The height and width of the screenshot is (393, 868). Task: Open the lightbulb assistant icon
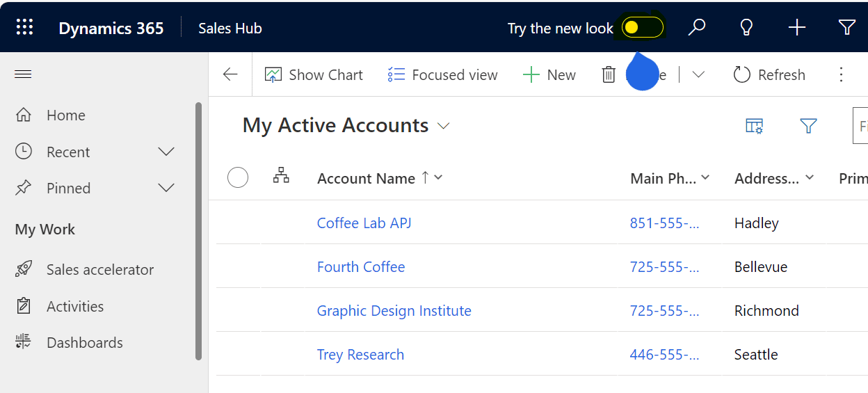746,28
